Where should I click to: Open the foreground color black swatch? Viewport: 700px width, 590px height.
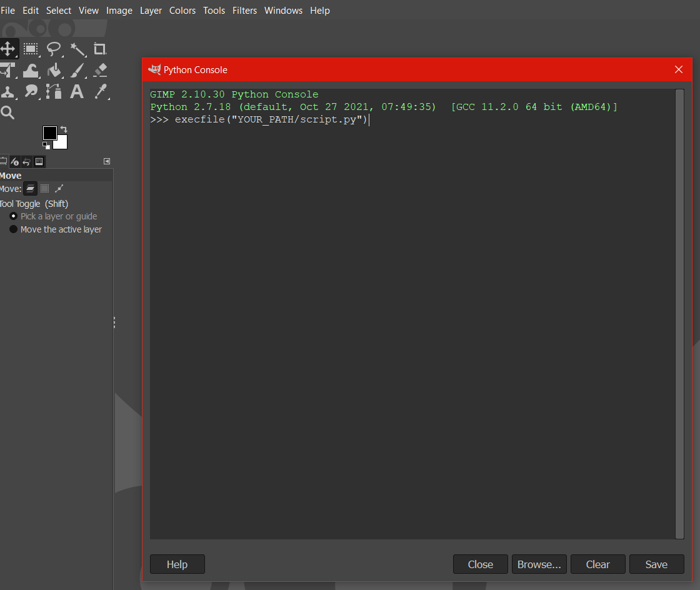click(49, 133)
